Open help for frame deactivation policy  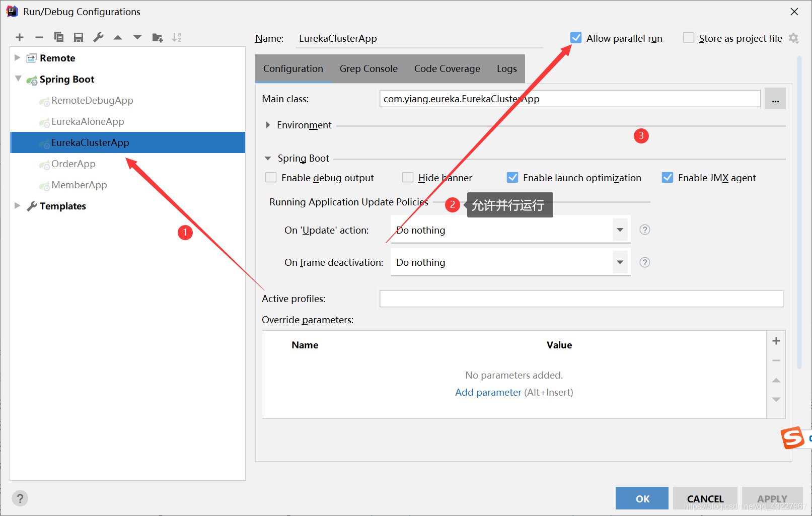pyautogui.click(x=645, y=262)
